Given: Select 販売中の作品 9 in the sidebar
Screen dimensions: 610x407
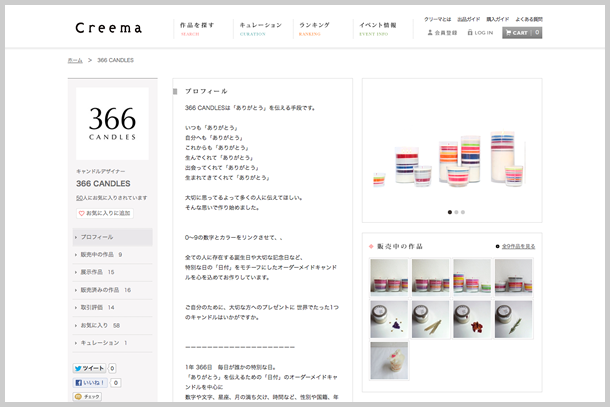Looking at the screenshot, I should pos(112,254).
